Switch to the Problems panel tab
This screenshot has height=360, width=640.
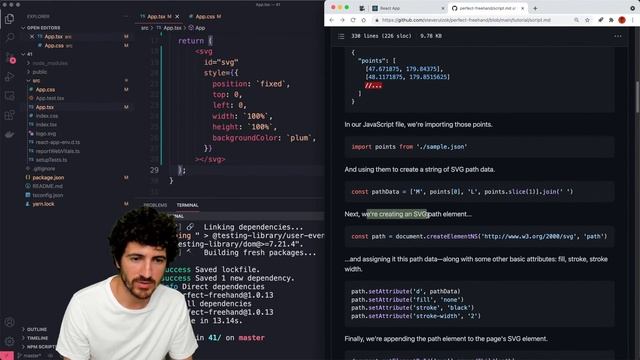[x=155, y=205]
